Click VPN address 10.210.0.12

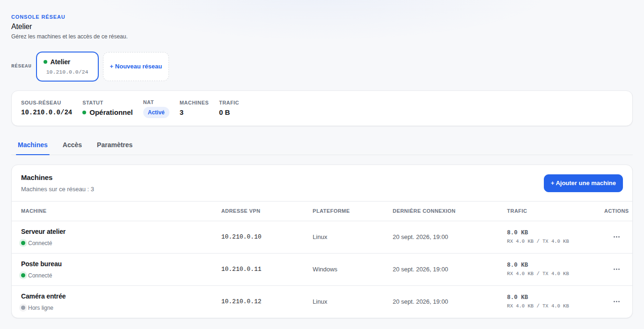(x=241, y=302)
